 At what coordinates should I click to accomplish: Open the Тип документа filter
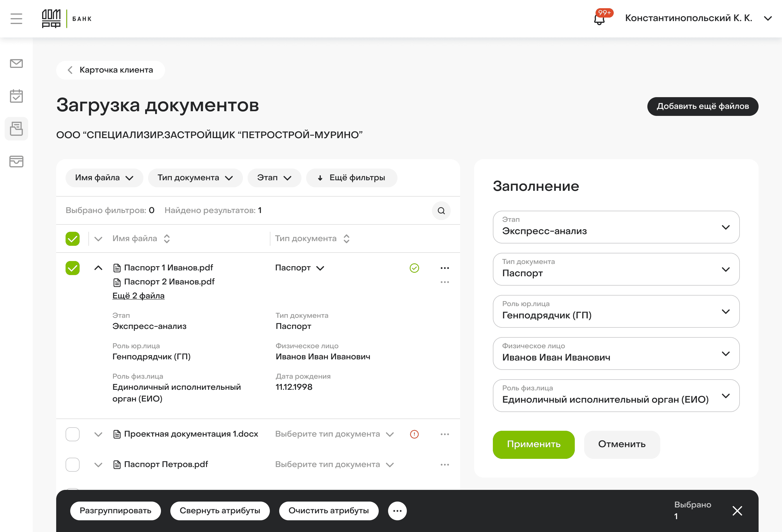click(195, 178)
